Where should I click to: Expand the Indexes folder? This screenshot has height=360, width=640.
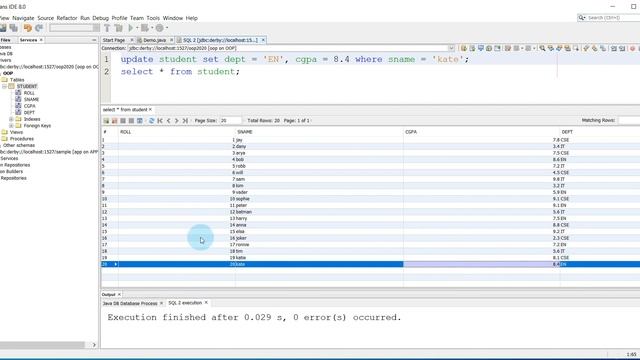click(11, 119)
